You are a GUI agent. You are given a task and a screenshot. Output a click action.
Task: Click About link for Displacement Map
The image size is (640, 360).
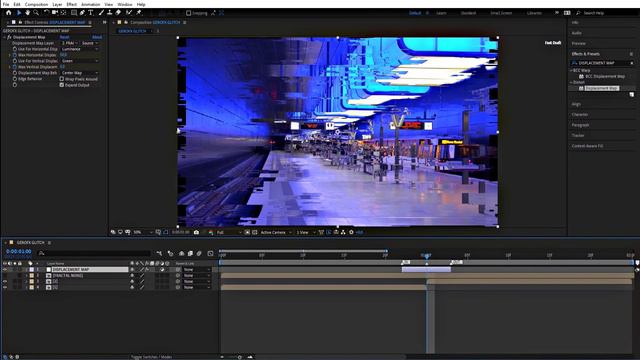(97, 37)
